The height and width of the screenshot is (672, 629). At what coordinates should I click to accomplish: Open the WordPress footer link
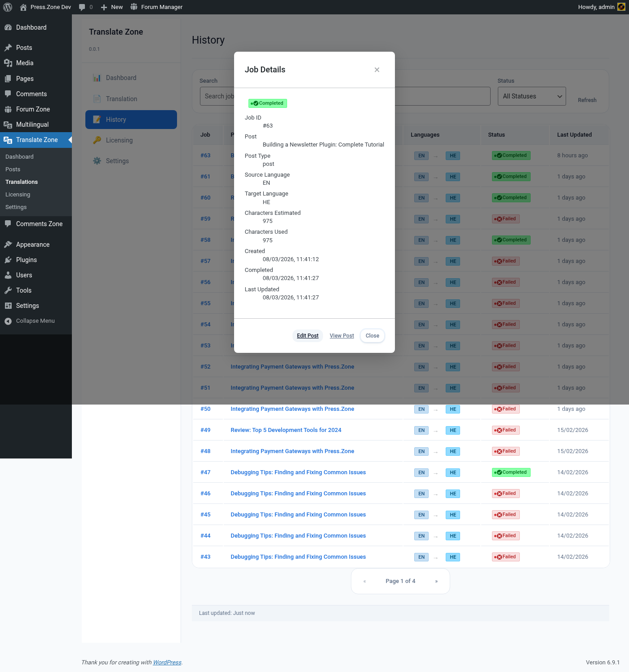pos(167,663)
